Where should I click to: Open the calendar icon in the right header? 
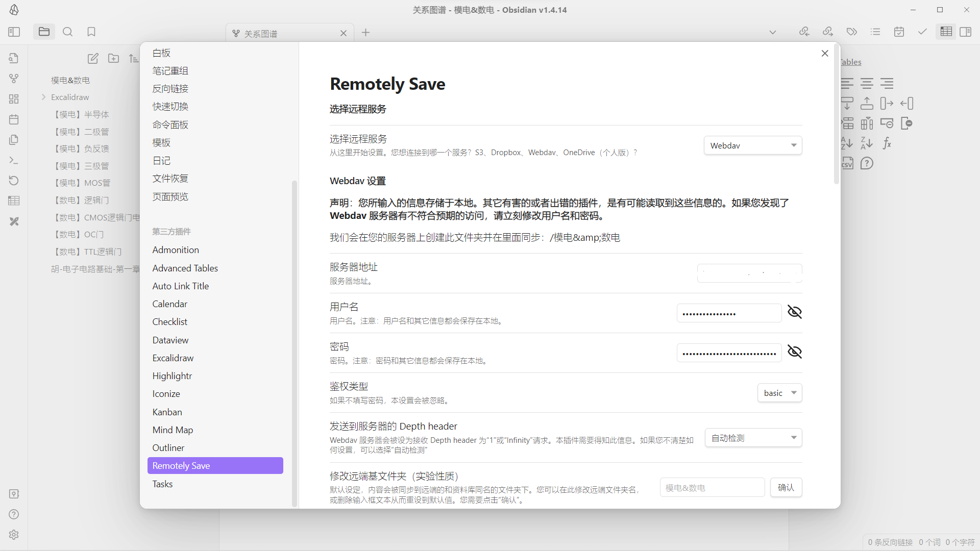pyautogui.click(x=899, y=32)
